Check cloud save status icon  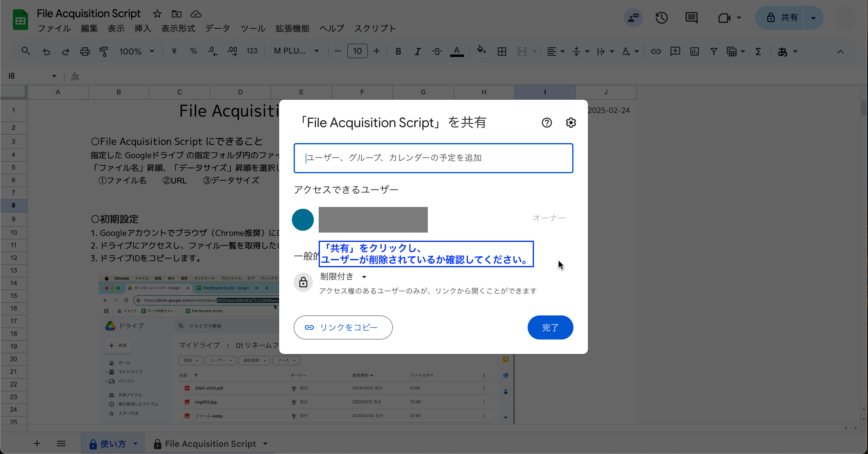[196, 14]
